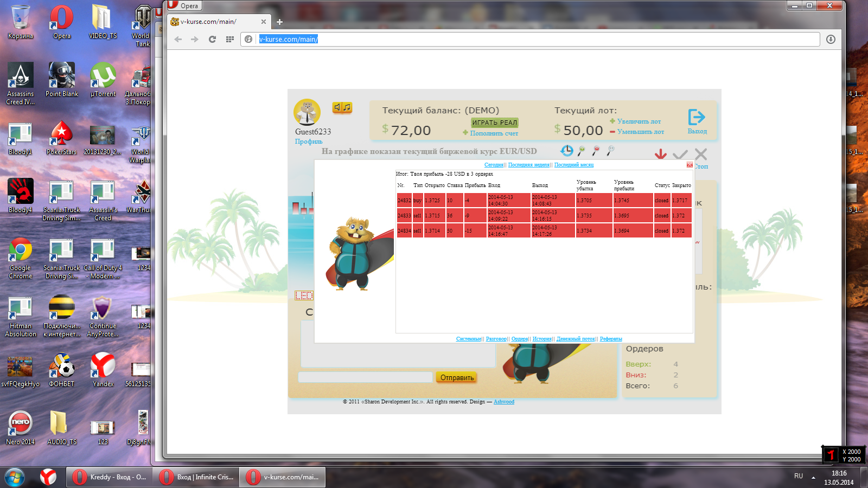Toggle music with the note icon
Viewport: 868px width, 488px height.
(x=347, y=107)
